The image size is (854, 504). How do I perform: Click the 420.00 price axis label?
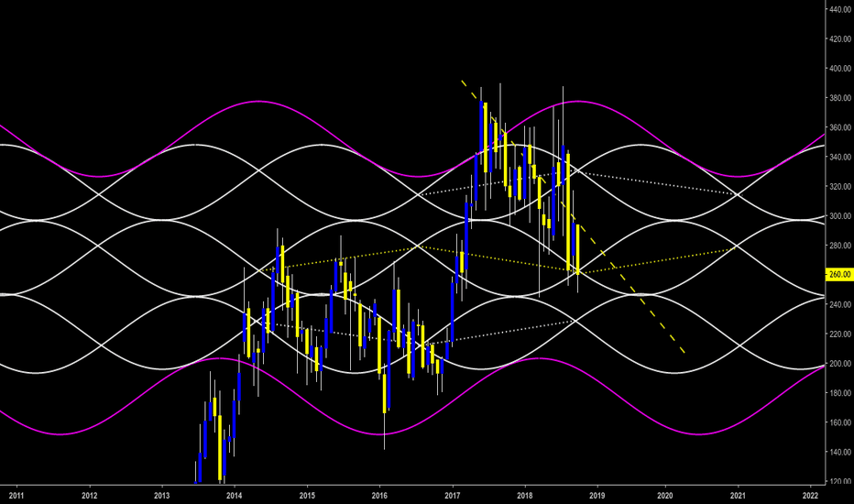(840, 38)
